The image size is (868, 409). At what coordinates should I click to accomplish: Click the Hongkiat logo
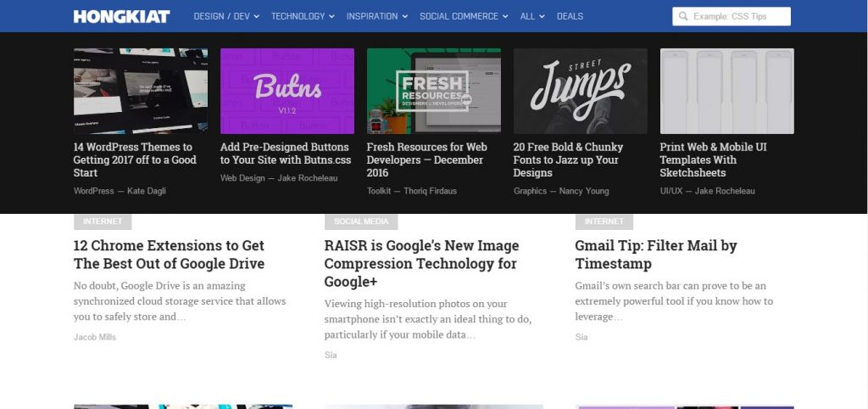click(121, 16)
